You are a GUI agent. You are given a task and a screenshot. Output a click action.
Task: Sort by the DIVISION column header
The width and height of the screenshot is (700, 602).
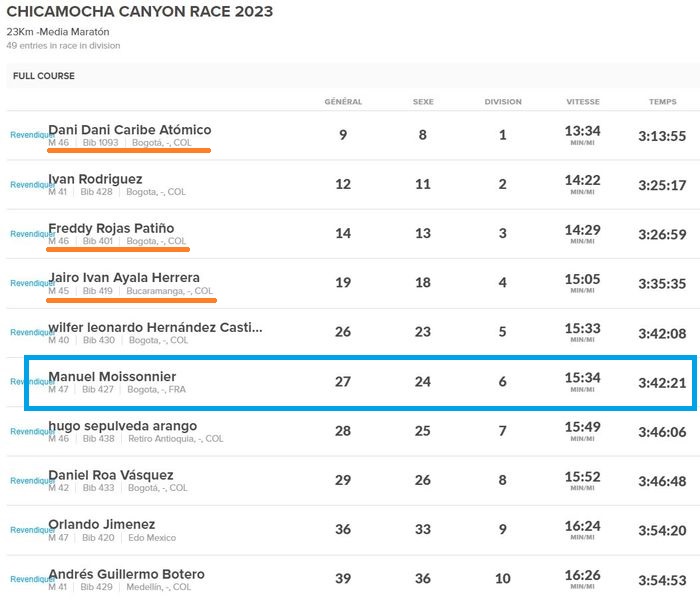pos(503,102)
